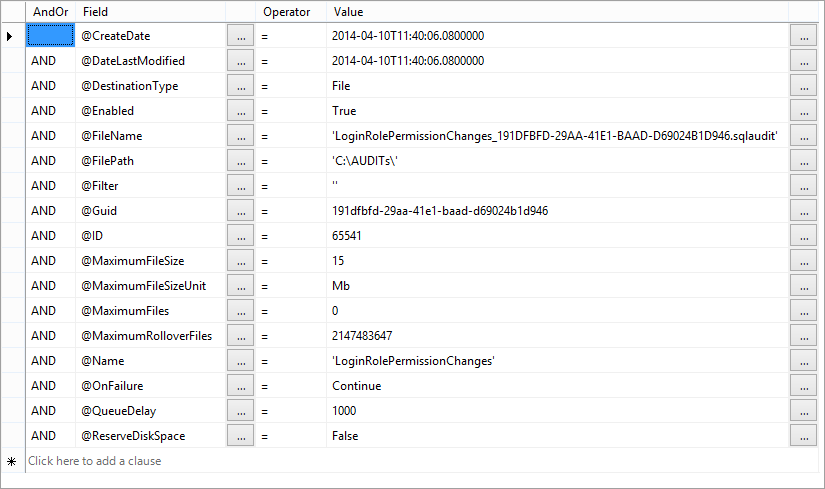
Task: Click ellipsis button next to @FileName field
Action: [x=240, y=136]
